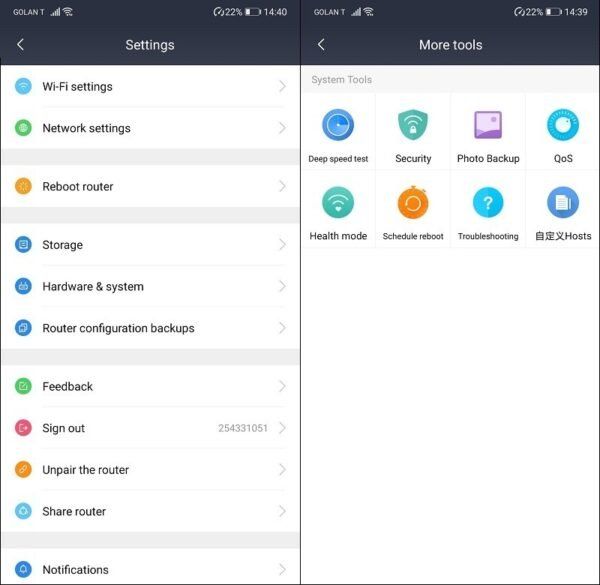600x585 pixels.
Task: Expand Unpair the router via chevron
Action: [282, 469]
